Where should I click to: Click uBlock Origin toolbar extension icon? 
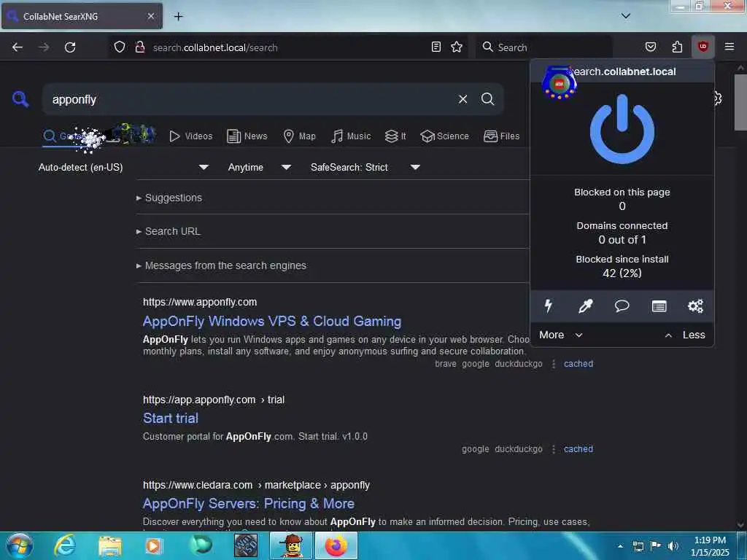click(x=703, y=47)
